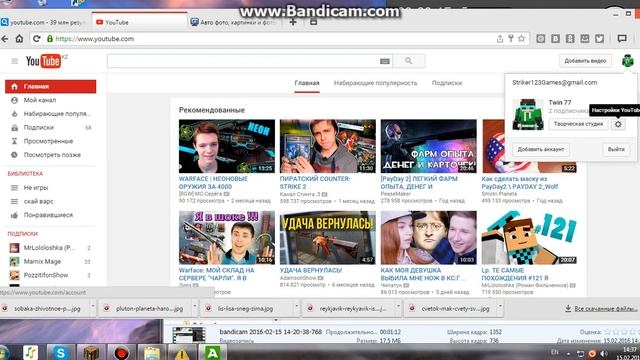Click the magnifier search button

tap(409, 61)
